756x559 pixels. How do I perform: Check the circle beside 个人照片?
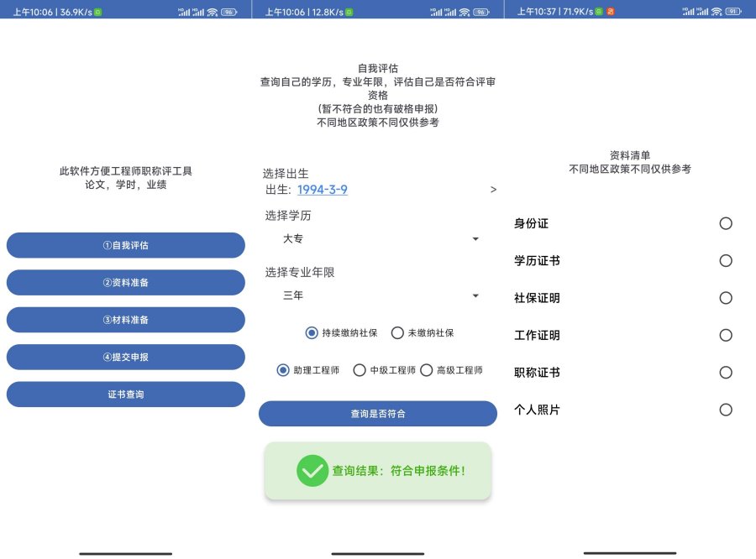(x=726, y=410)
